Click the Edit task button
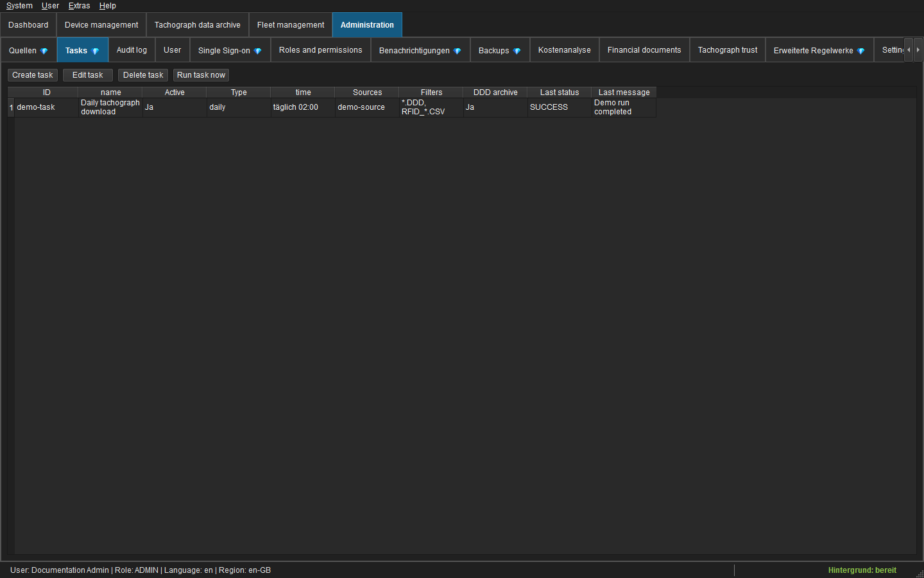 (x=88, y=75)
